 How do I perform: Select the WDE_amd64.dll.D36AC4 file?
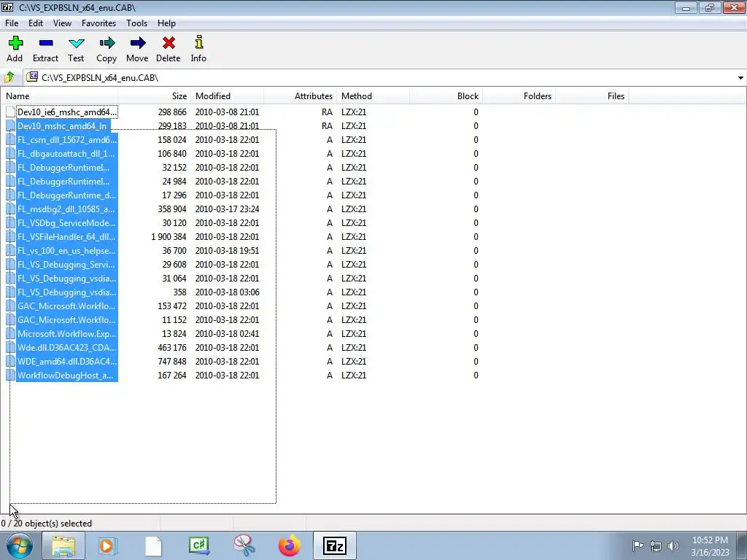coord(66,361)
